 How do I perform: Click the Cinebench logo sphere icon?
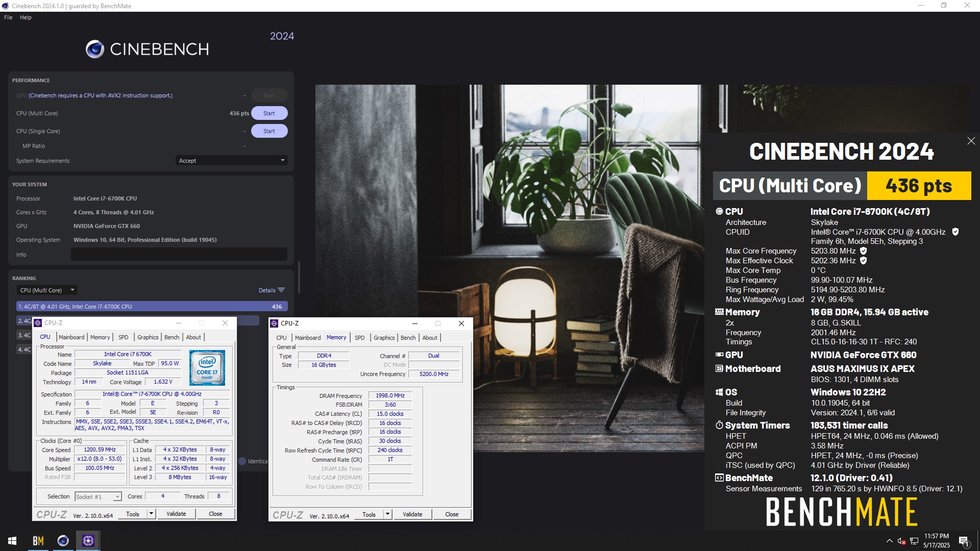pyautogui.click(x=95, y=49)
